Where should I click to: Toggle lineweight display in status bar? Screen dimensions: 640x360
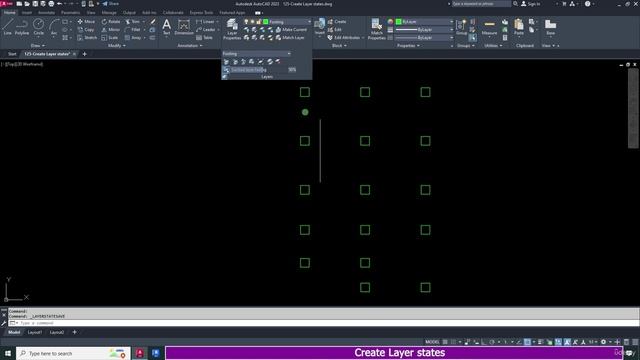(540, 342)
